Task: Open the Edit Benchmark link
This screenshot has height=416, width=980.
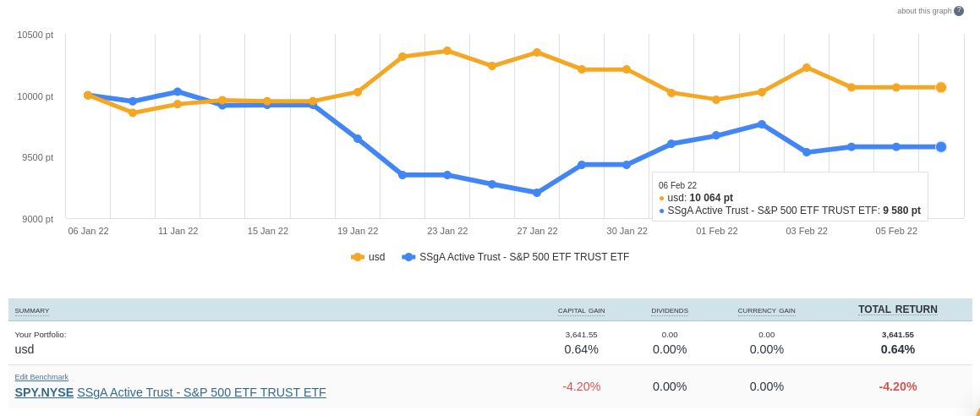Action: point(41,377)
